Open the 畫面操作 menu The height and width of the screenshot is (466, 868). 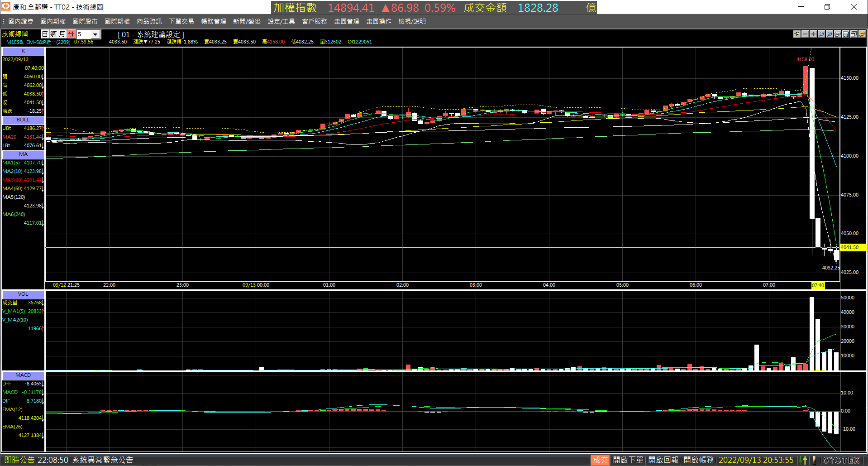pyautogui.click(x=379, y=21)
